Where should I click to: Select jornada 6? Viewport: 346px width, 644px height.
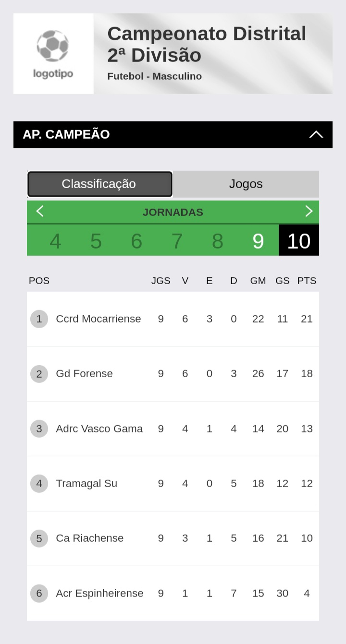pos(136,241)
